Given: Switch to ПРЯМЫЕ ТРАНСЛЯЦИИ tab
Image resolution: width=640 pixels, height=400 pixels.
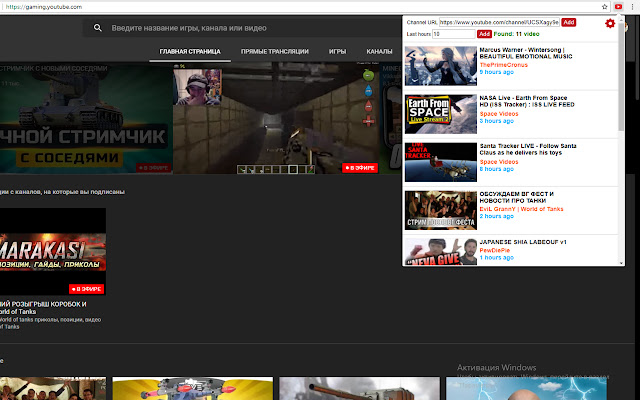Looking at the screenshot, I should 275,51.
